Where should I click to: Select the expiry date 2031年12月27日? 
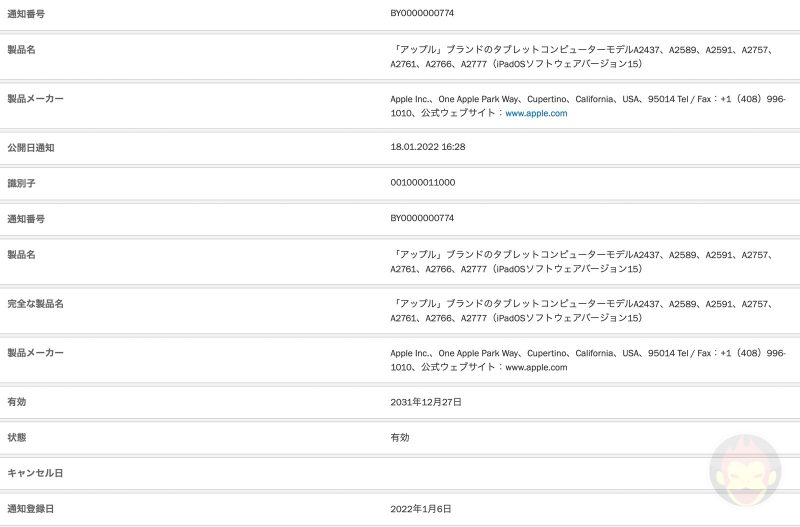coord(426,402)
